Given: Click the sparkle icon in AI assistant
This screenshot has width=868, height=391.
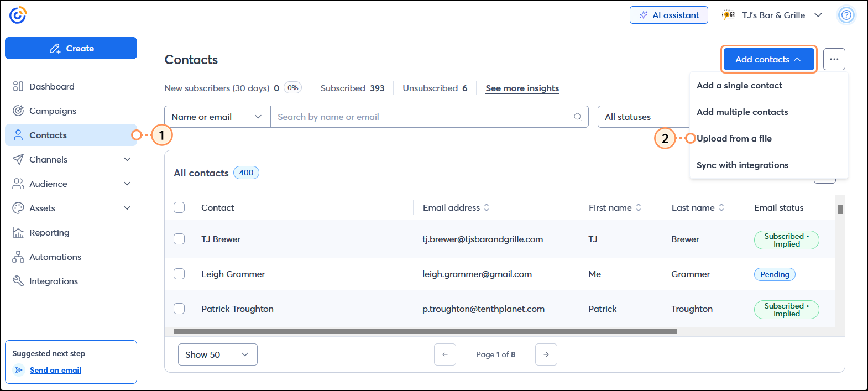Looking at the screenshot, I should [x=644, y=15].
